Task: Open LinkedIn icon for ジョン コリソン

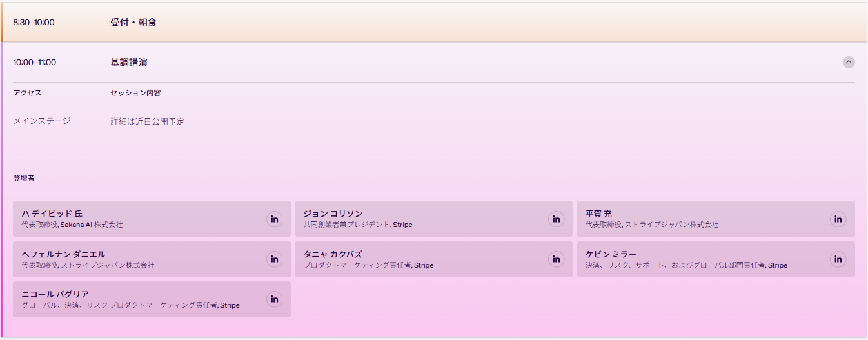Action: coord(557,219)
